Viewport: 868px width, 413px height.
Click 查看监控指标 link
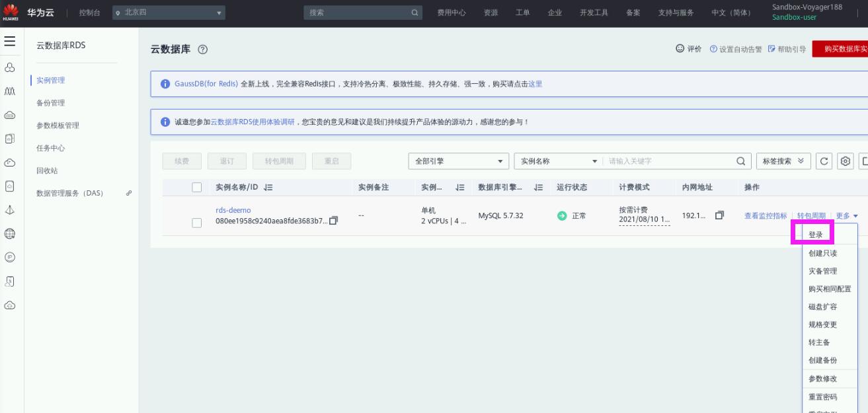coord(766,216)
